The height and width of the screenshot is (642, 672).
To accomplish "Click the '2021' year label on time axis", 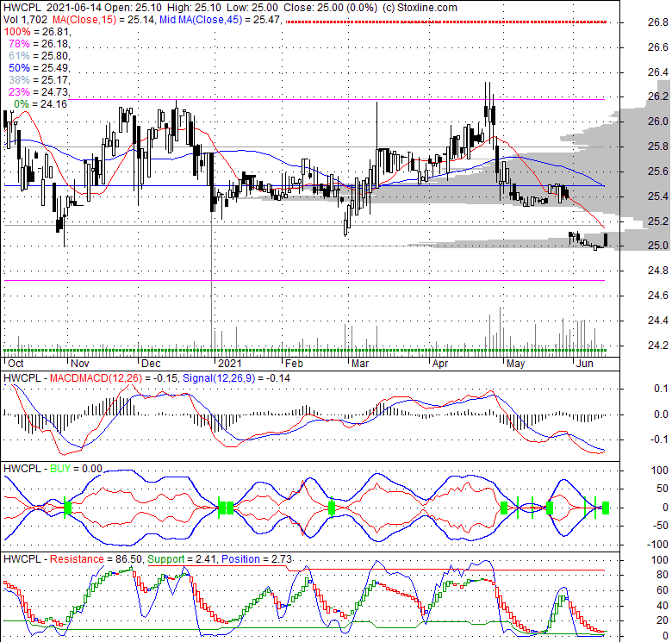I will click(230, 364).
